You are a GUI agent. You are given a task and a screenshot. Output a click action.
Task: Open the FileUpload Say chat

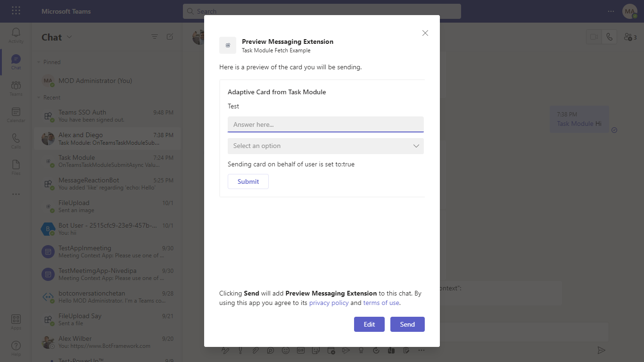(x=107, y=320)
